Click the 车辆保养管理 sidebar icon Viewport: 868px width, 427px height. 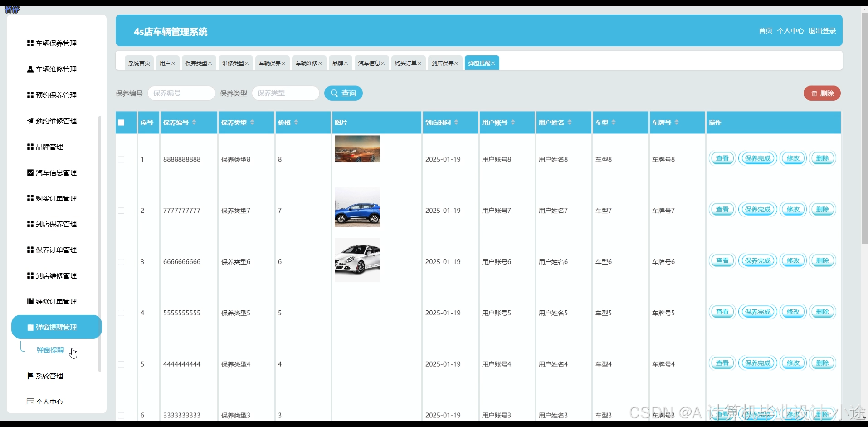pyautogui.click(x=29, y=43)
